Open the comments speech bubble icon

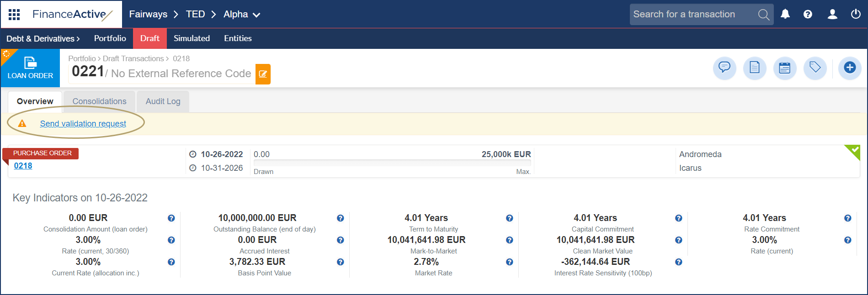pos(724,68)
